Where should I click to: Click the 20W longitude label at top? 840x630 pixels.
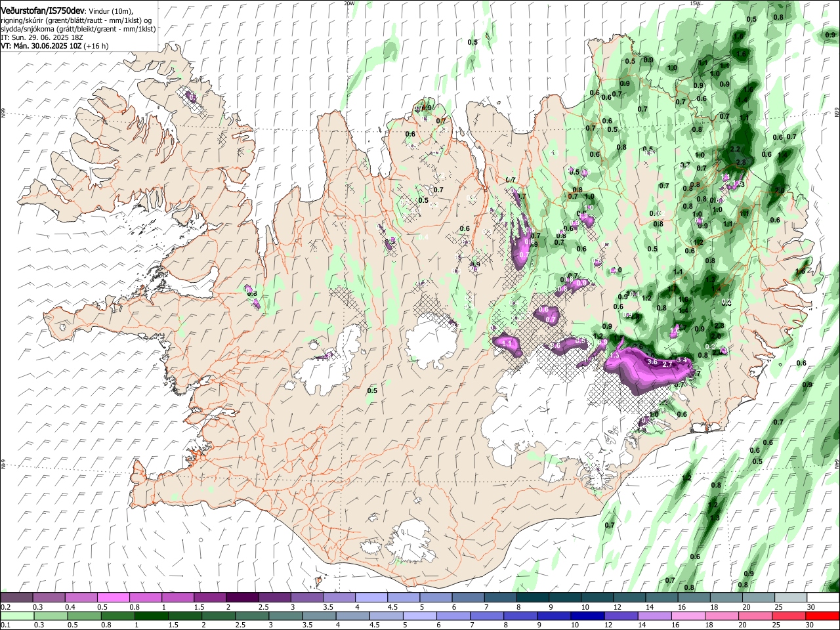[x=349, y=3]
